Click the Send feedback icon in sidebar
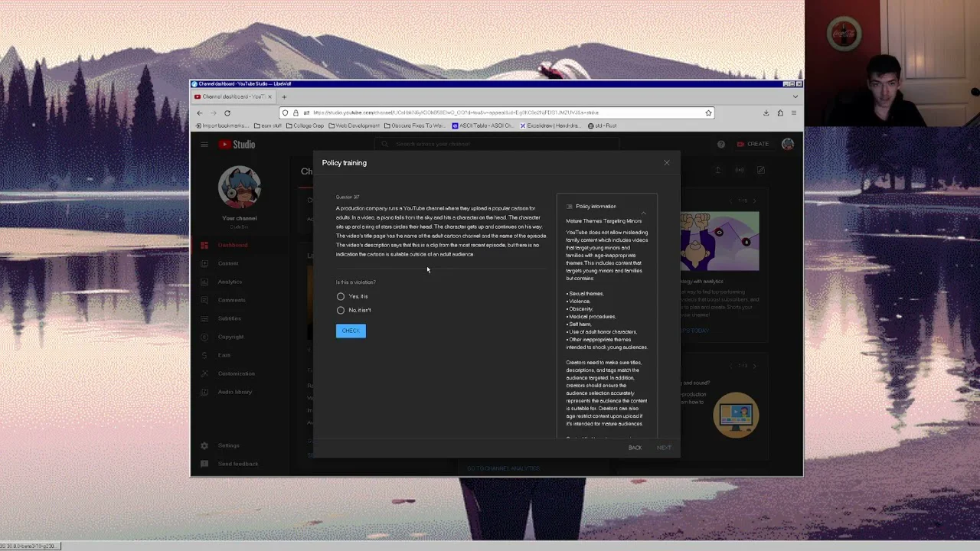Screen dimensions: 980x551 204,464
